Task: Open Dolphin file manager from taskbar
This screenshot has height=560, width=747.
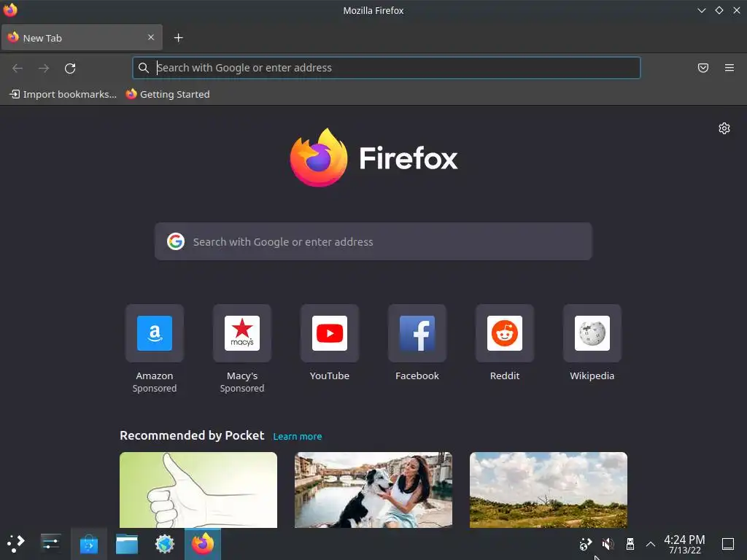Action: 127,544
